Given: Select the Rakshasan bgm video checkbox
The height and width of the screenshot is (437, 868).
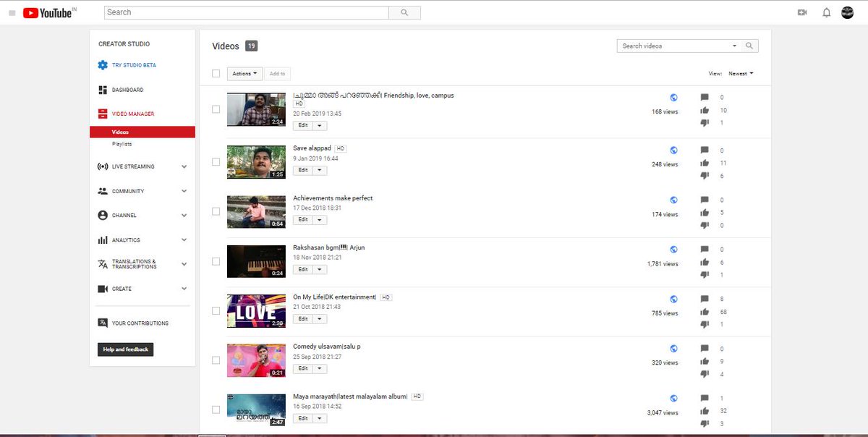Looking at the screenshot, I should coord(216,261).
